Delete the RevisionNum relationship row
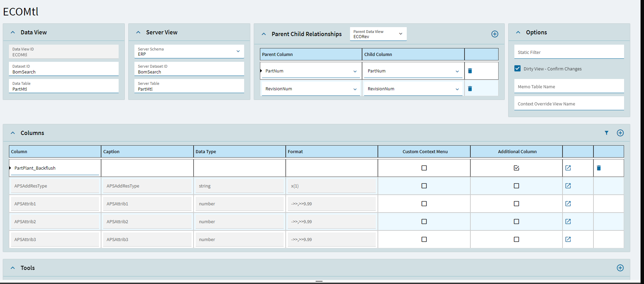644x284 pixels. (470, 89)
